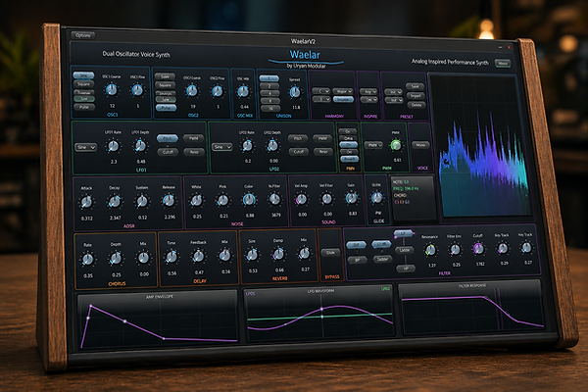Click the filter Resonance knob
The width and height of the screenshot is (588, 392).
click(430, 250)
